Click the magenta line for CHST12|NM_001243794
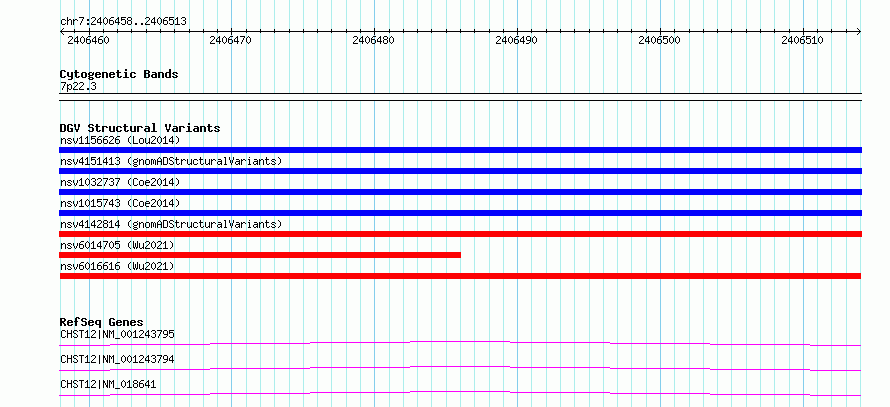This screenshot has height=407, width=890. [460, 368]
